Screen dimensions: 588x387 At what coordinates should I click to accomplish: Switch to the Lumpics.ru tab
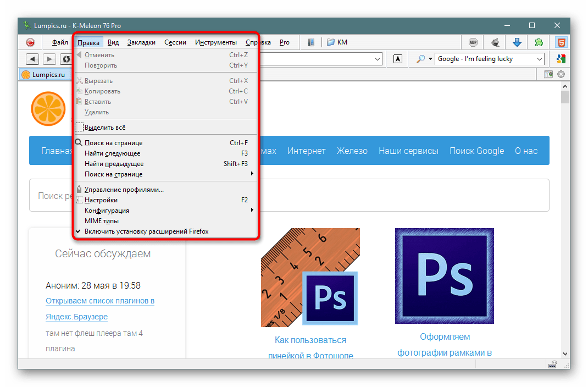click(46, 75)
